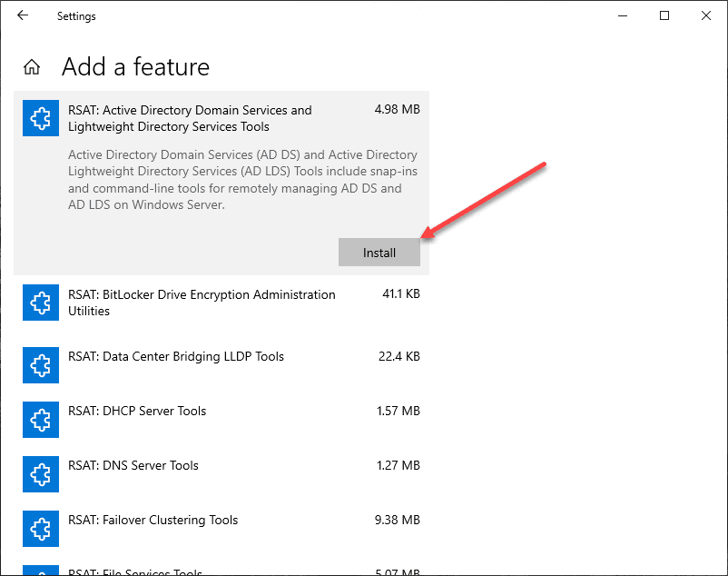This screenshot has width=728, height=576.
Task: Click the BitLocker Drive Encryption puzzle icon
Action: [x=40, y=303]
